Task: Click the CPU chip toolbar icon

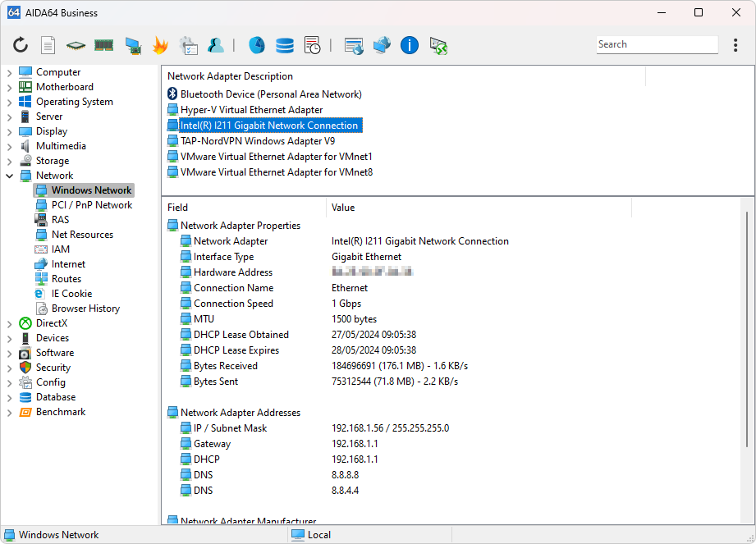Action: [x=76, y=45]
